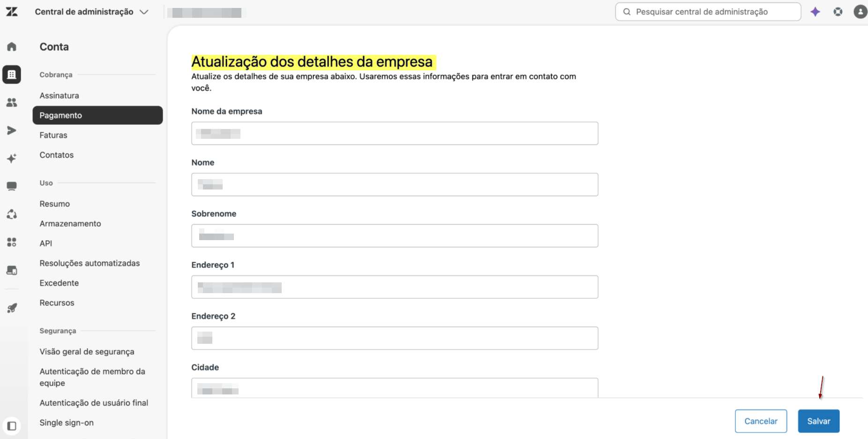Click the Conta sidebar heading
The image size is (868, 439).
pos(54,46)
